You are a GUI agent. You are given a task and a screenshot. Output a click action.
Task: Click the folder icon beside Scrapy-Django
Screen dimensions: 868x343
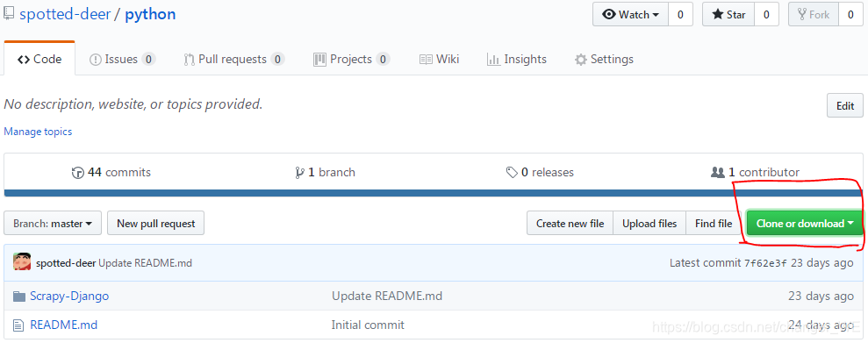[19, 297]
